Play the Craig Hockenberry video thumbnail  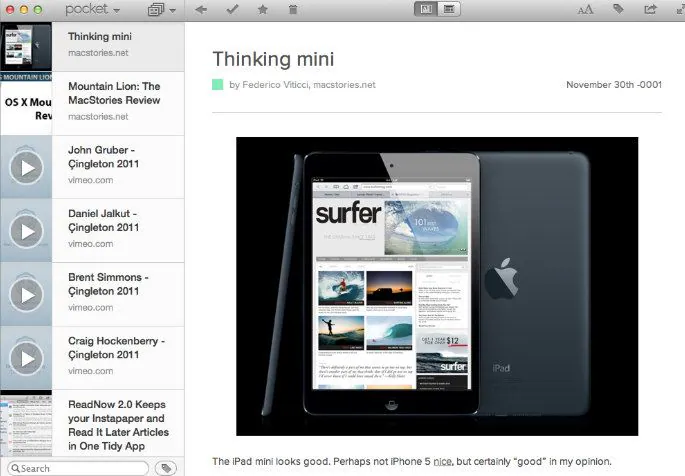tap(26, 359)
